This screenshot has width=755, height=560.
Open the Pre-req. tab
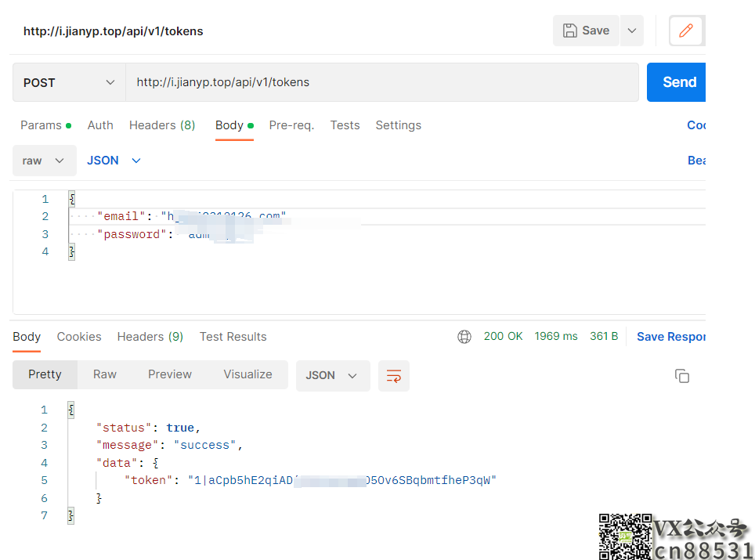tap(291, 125)
